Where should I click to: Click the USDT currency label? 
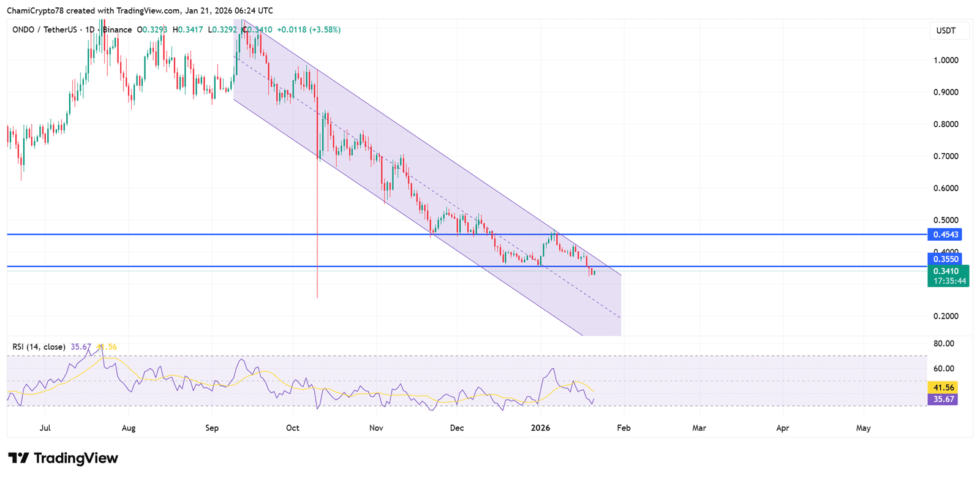(x=946, y=31)
